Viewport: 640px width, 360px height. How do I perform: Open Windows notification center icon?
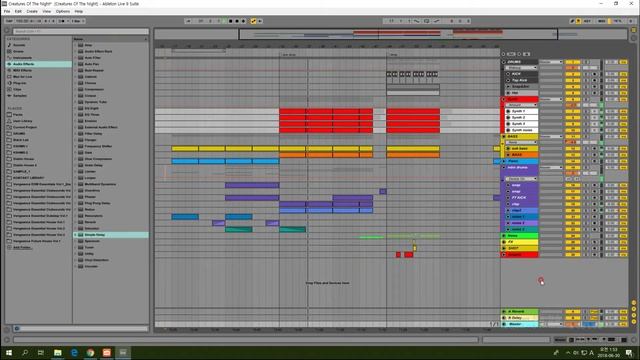coord(629,352)
